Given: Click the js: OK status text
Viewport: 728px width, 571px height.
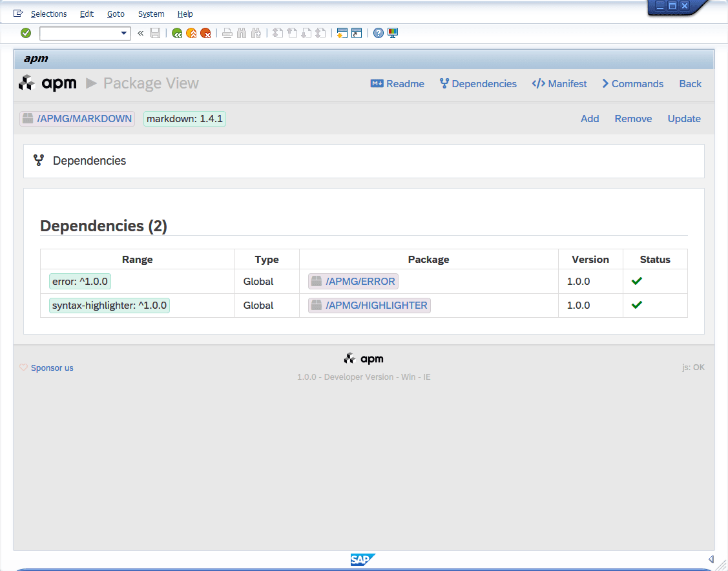Looking at the screenshot, I should click(693, 367).
